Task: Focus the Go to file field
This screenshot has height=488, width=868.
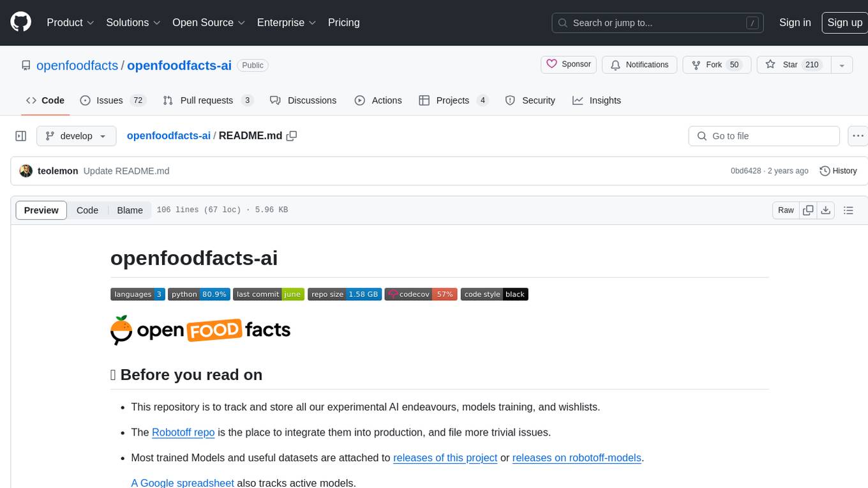Action: click(x=764, y=136)
